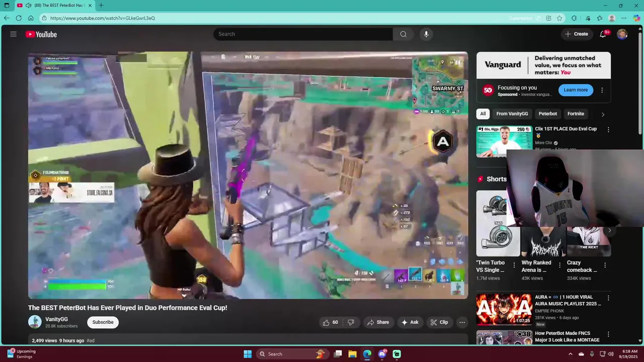Like the video with thumbs up
The image size is (644, 362).
(331, 322)
